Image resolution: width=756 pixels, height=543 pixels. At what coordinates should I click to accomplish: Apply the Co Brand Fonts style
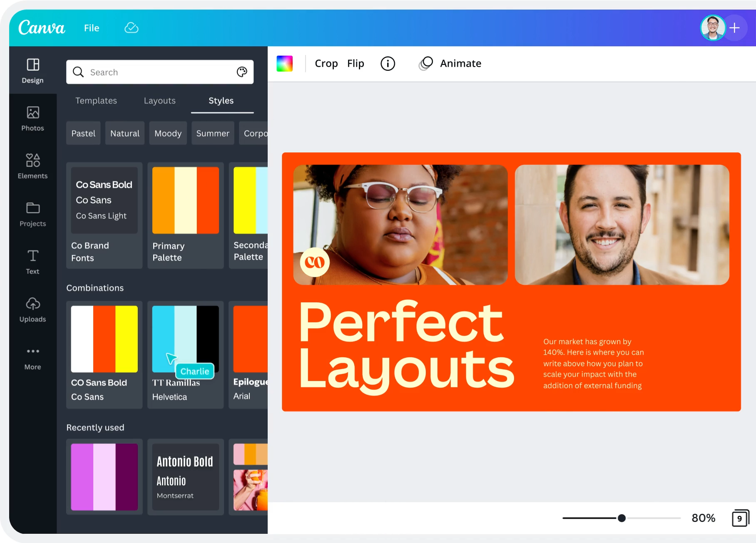tap(104, 216)
